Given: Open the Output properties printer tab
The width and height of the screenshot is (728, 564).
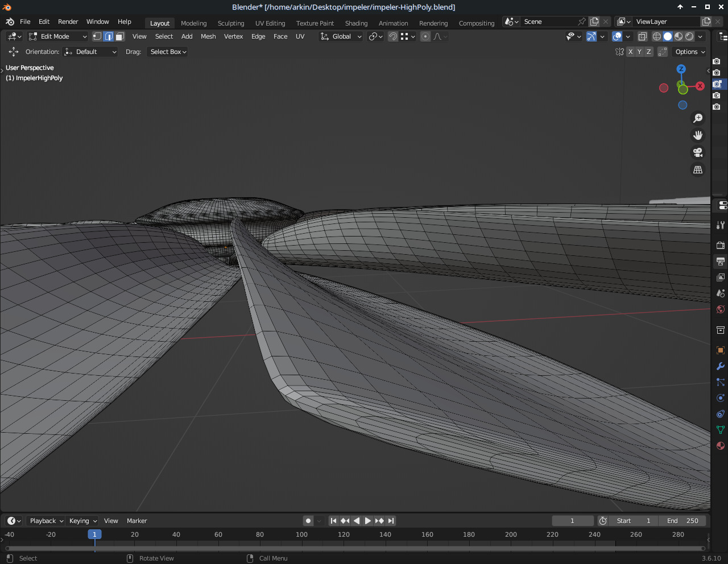Looking at the screenshot, I should click(720, 262).
